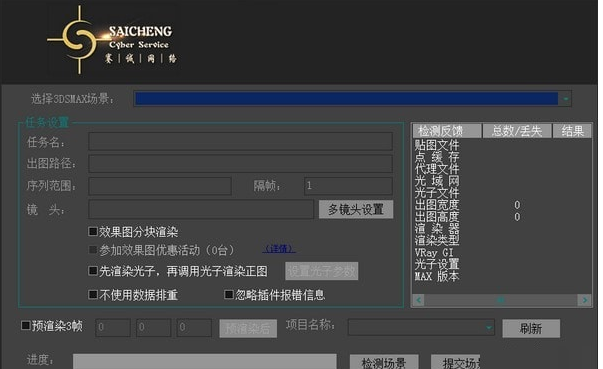Click the 总数/丢失 column header

pyautogui.click(x=516, y=131)
